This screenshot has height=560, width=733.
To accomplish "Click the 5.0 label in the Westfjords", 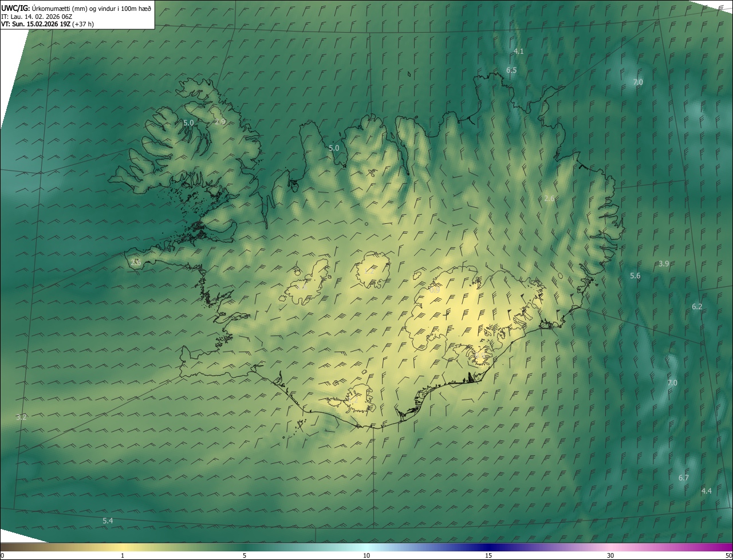I will coord(188,123).
